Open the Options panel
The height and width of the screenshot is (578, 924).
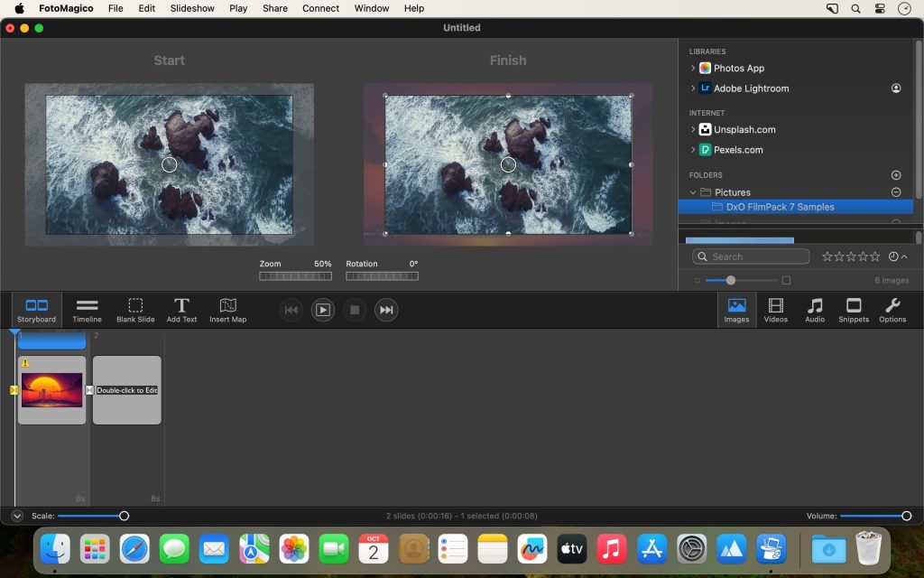tap(892, 310)
